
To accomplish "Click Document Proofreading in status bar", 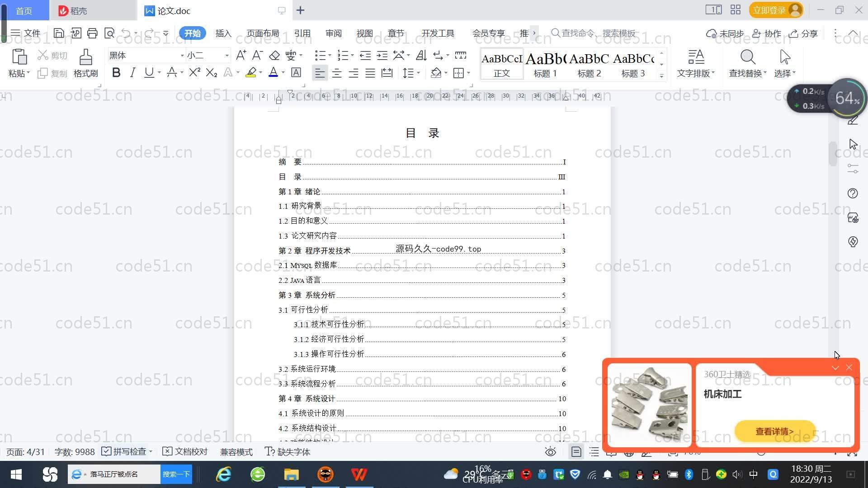I will click(185, 452).
